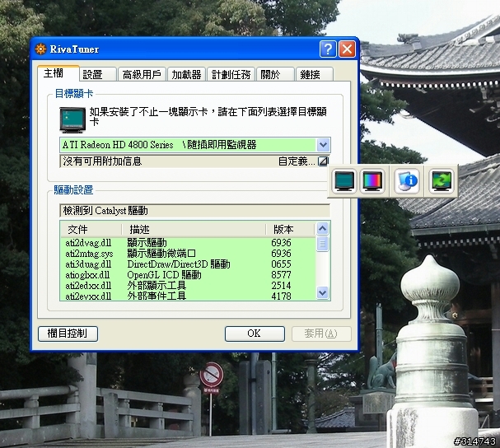This screenshot has width=500, height=448.
Task: Click the question mark help button
Action: pos(328,49)
